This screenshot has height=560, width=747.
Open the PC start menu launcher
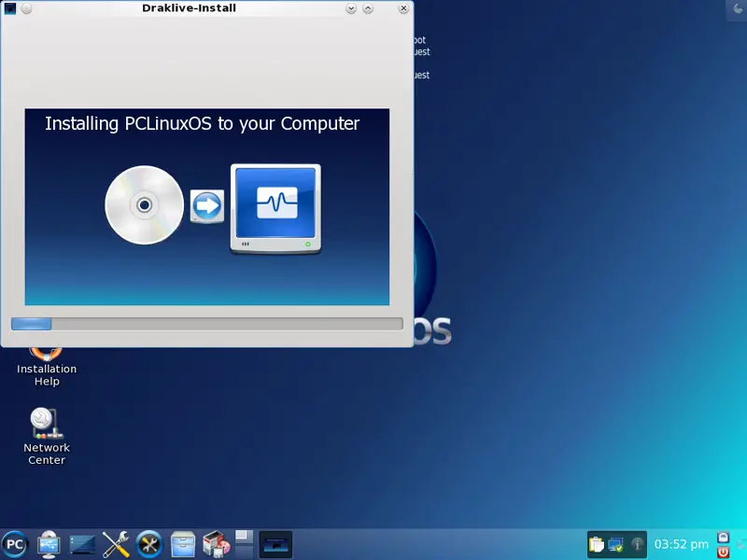(x=15, y=544)
